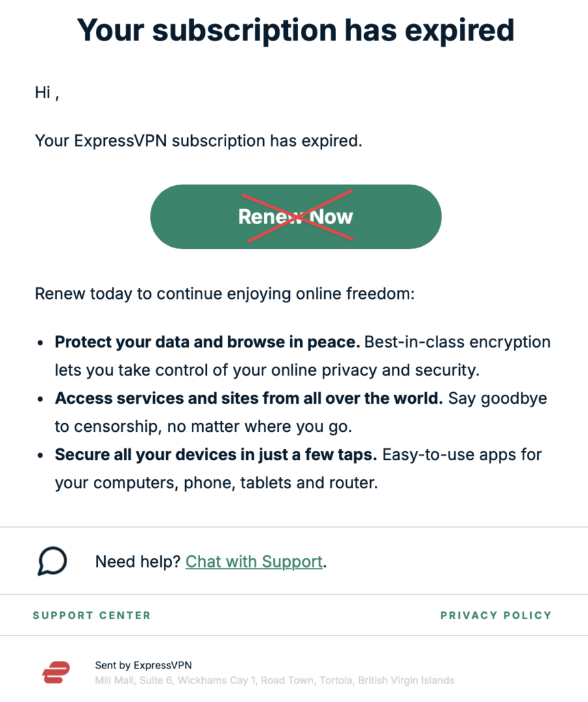Select bold text "Access services and sites" bullet
Screen dimensions: 588x702
pos(248,398)
